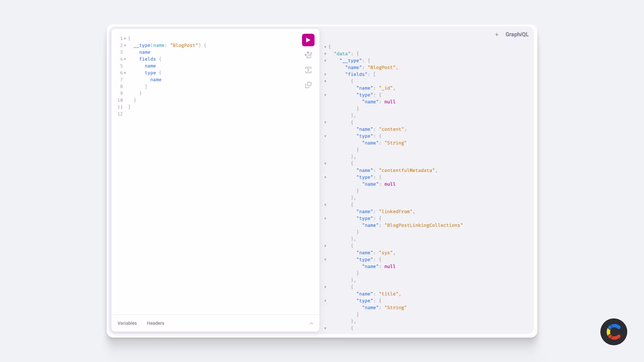Collapse the type object under "_id"

[325, 95]
